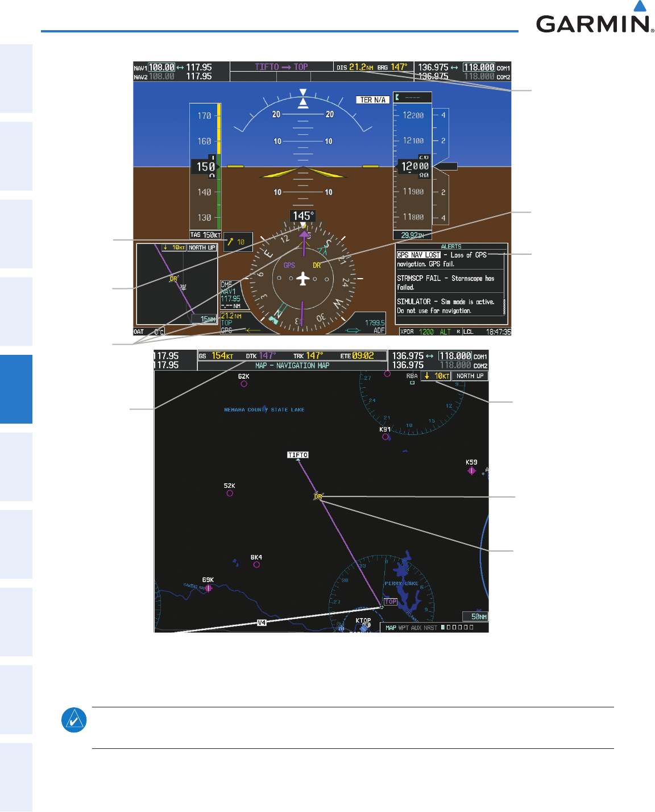Select the K91 airport symbol on the map

pos(385,437)
